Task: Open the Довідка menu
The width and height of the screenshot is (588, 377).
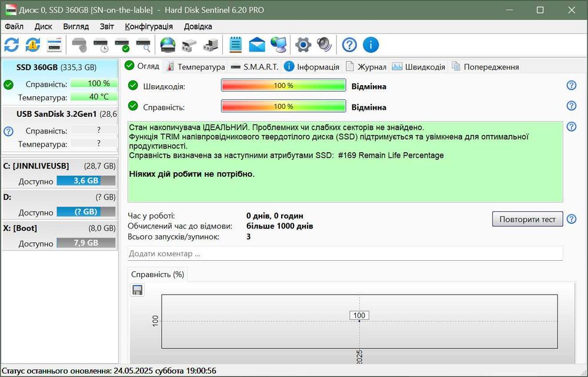Action: [198, 26]
